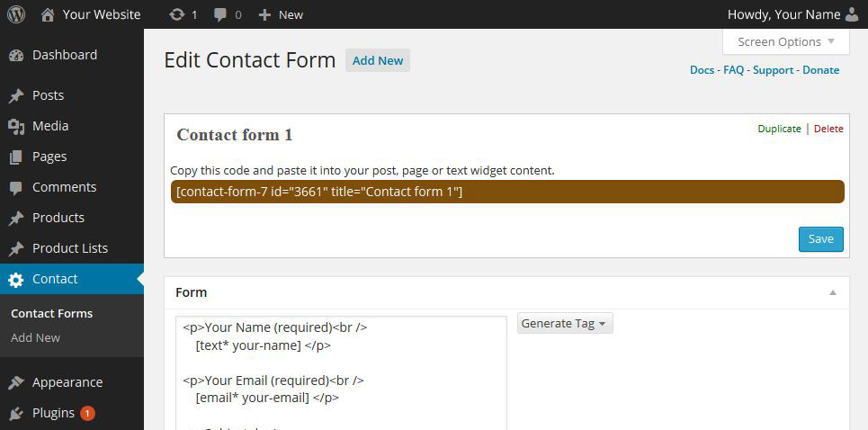Click the plus New content icon

264,14
